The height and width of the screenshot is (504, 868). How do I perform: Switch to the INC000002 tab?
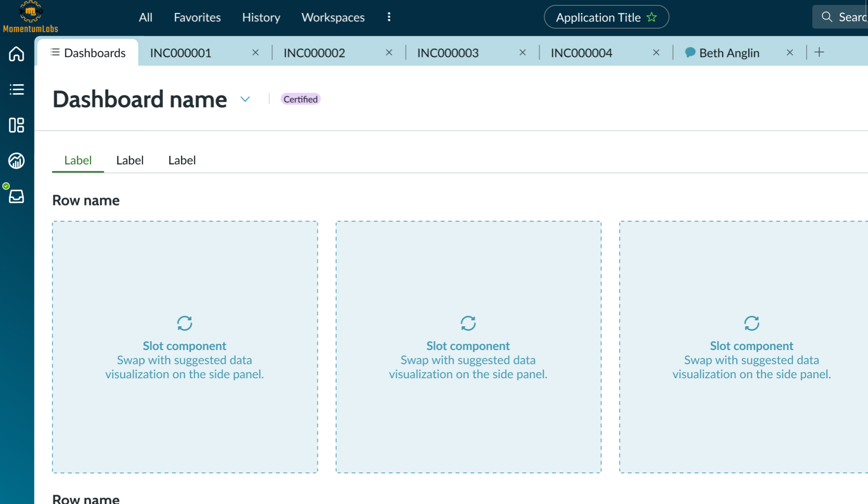pos(314,53)
